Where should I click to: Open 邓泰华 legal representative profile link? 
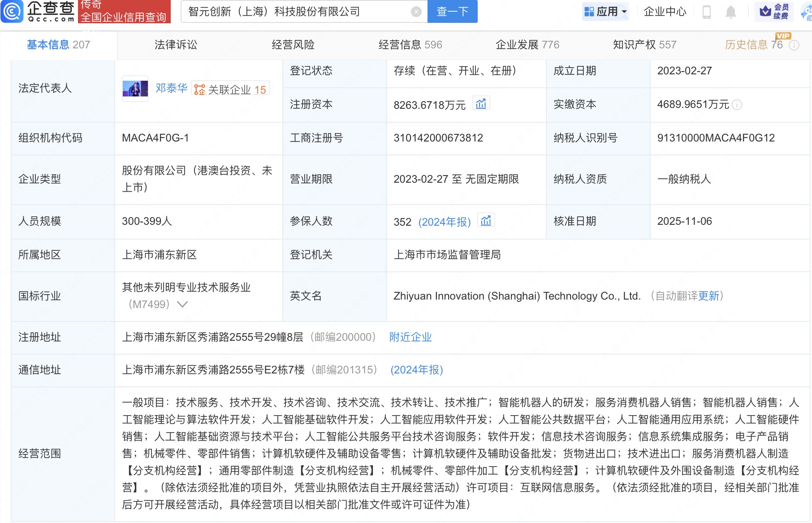(x=171, y=88)
